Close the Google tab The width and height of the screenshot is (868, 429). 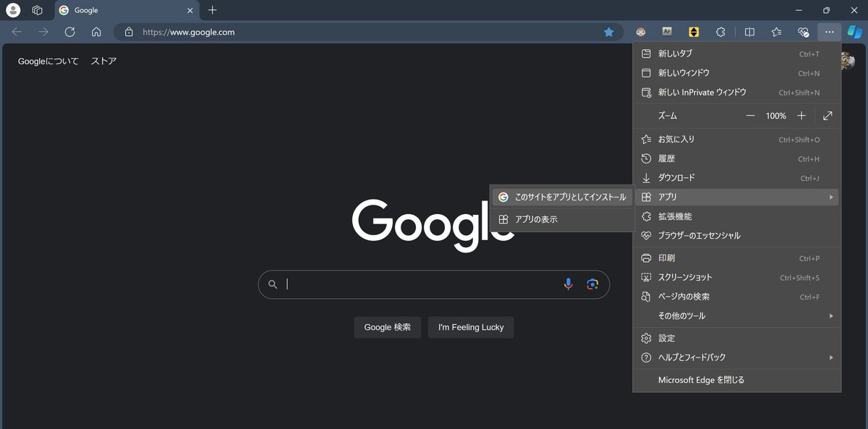[190, 11]
